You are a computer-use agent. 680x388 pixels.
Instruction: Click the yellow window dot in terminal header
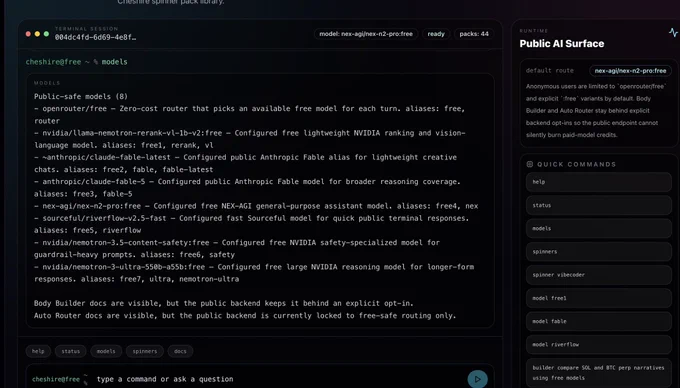(37, 34)
